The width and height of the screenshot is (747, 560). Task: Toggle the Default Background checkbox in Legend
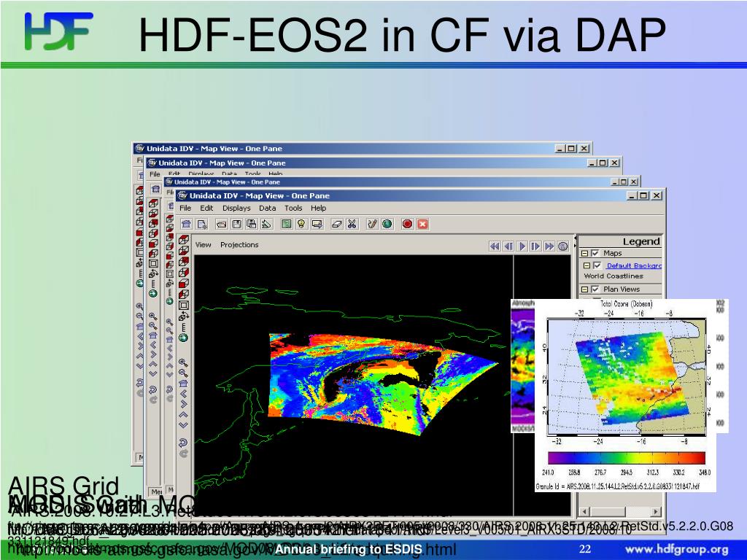(597, 265)
